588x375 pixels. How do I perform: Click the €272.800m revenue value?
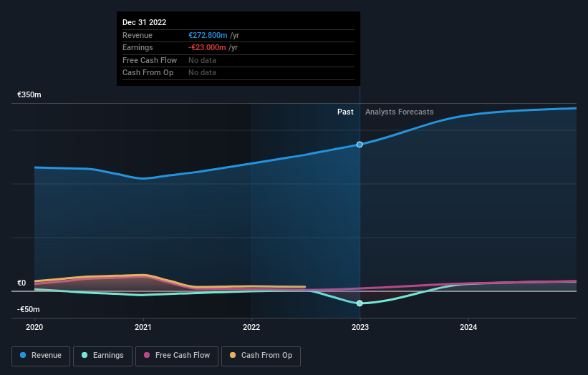(x=208, y=35)
